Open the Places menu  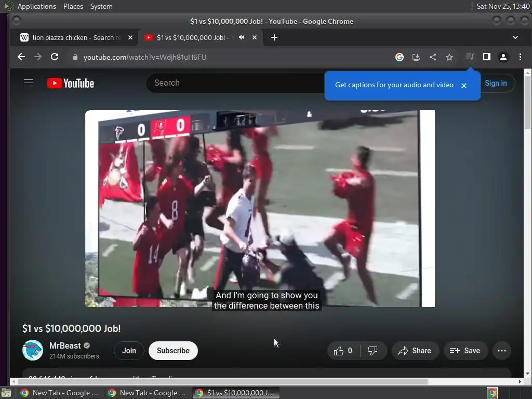coord(73,6)
